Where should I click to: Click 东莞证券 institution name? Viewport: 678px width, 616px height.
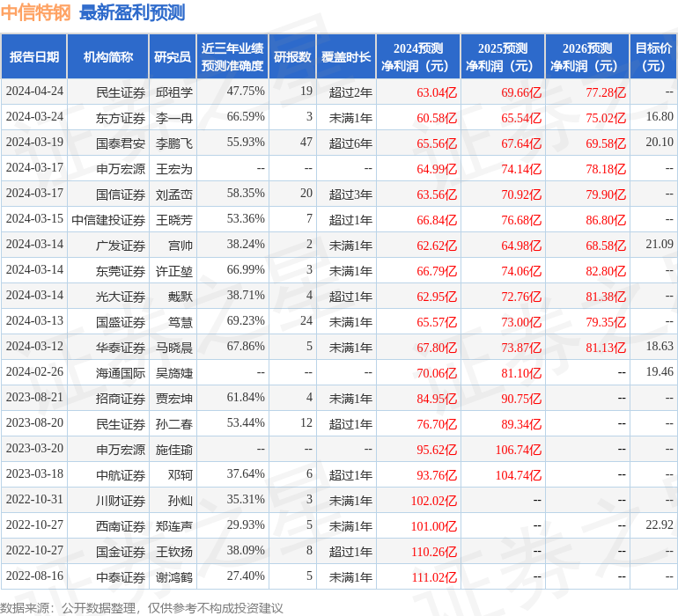[x=121, y=271]
